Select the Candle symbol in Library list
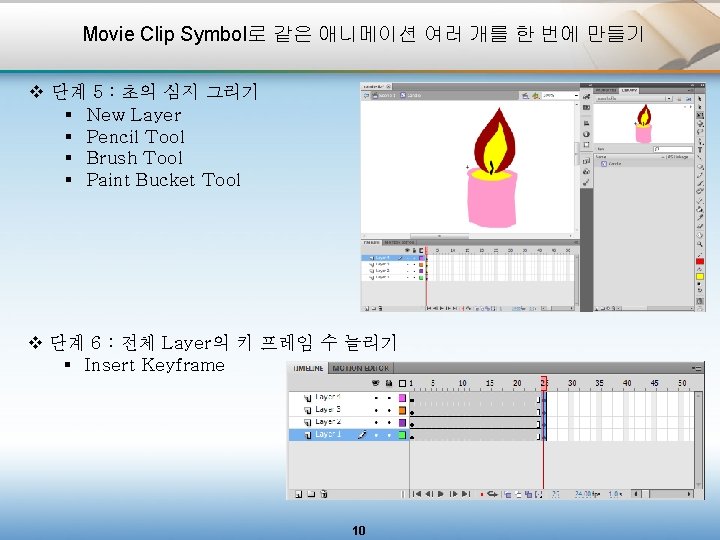 [614, 163]
